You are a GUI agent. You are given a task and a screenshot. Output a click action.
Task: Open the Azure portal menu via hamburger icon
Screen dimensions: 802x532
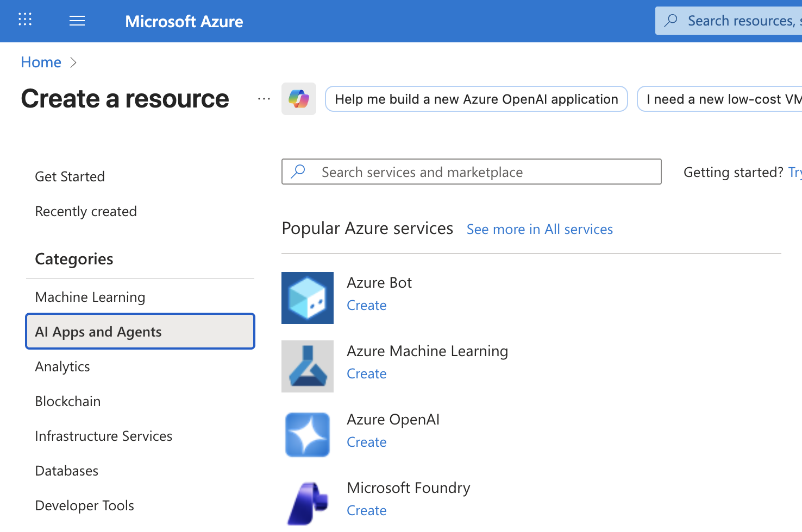coord(77,21)
